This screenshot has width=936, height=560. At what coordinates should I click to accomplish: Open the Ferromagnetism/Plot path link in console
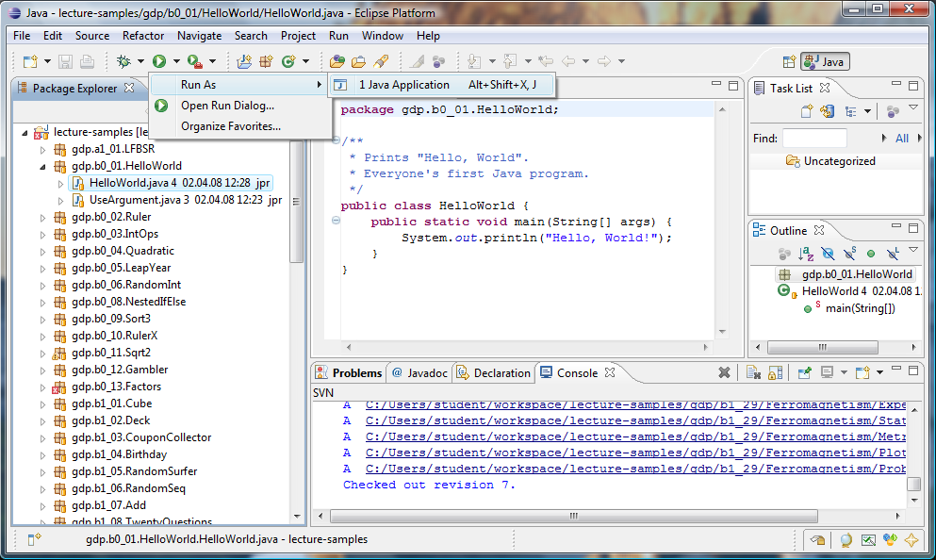[635, 453]
